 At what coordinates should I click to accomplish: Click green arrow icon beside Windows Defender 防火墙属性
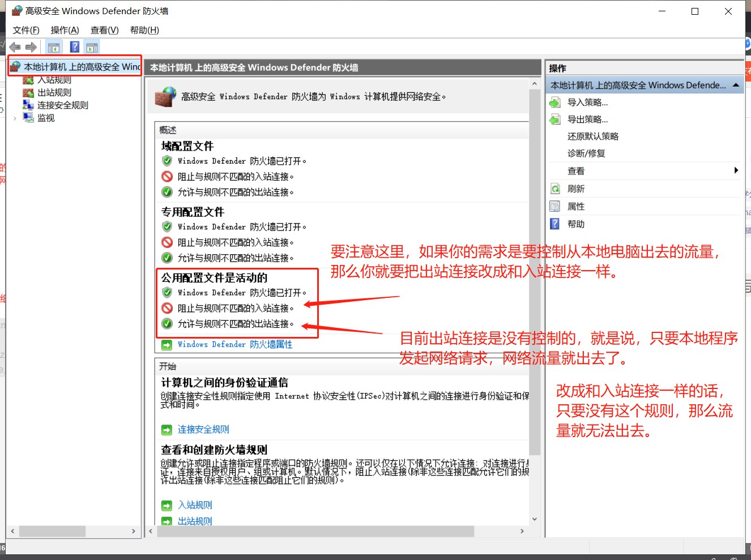(x=167, y=345)
